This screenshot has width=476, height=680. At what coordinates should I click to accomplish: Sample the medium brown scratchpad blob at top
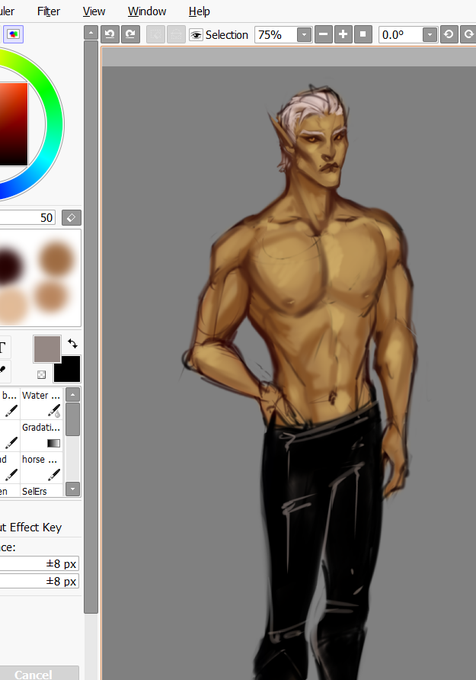coord(56,259)
